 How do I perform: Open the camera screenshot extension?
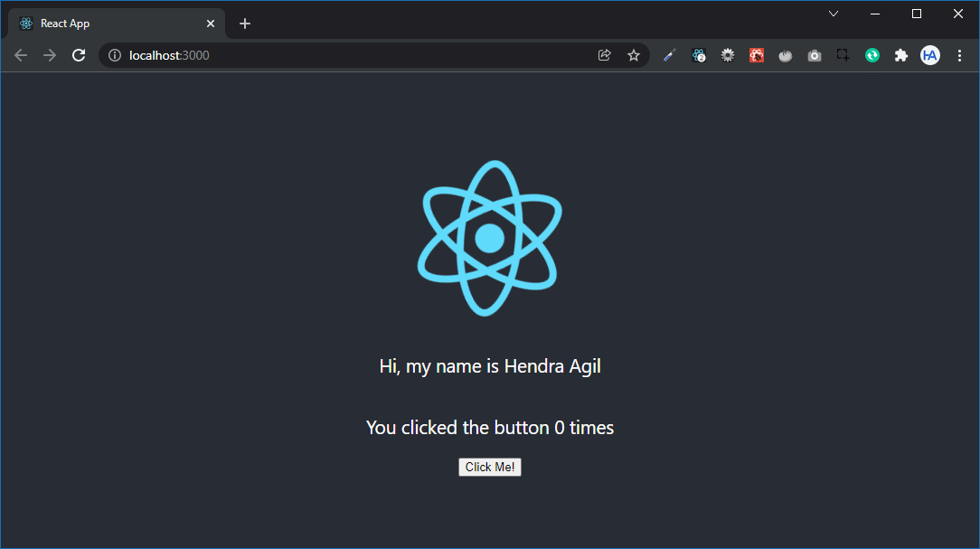(x=814, y=55)
